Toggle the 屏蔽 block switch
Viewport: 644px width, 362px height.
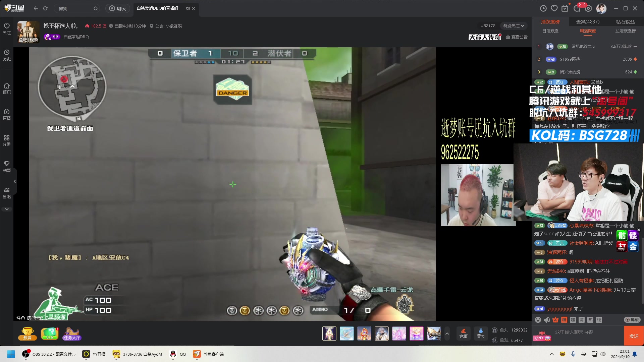pos(632,320)
